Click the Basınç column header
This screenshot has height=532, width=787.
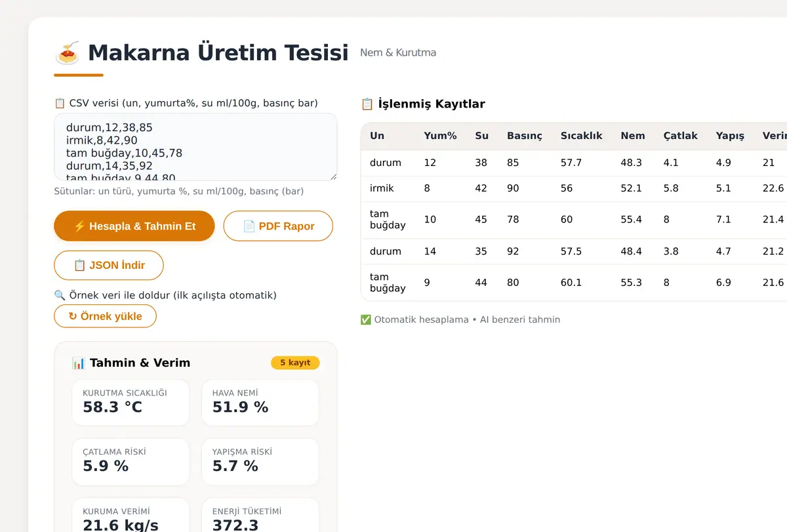pyautogui.click(x=525, y=136)
